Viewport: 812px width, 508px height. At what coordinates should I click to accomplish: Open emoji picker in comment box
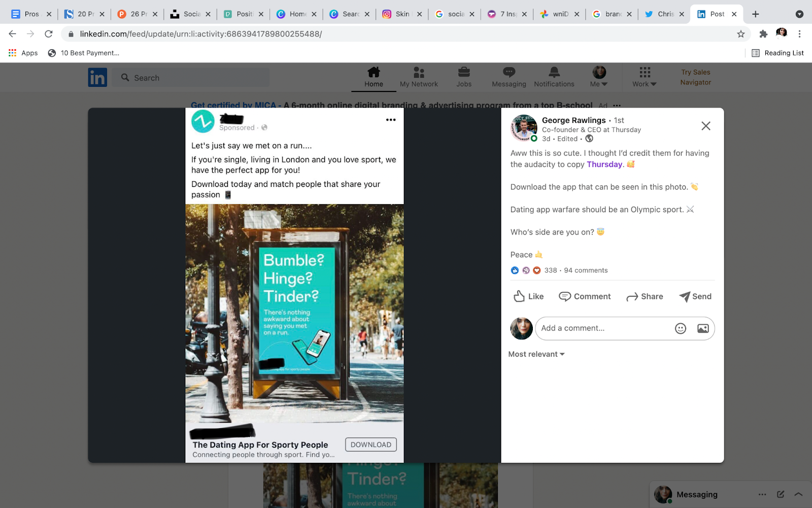coord(681,328)
